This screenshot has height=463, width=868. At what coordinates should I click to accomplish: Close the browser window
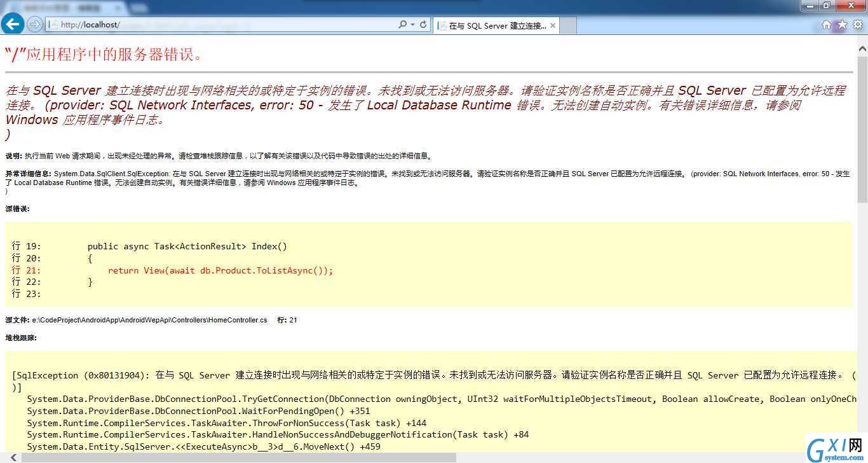click(x=850, y=5)
